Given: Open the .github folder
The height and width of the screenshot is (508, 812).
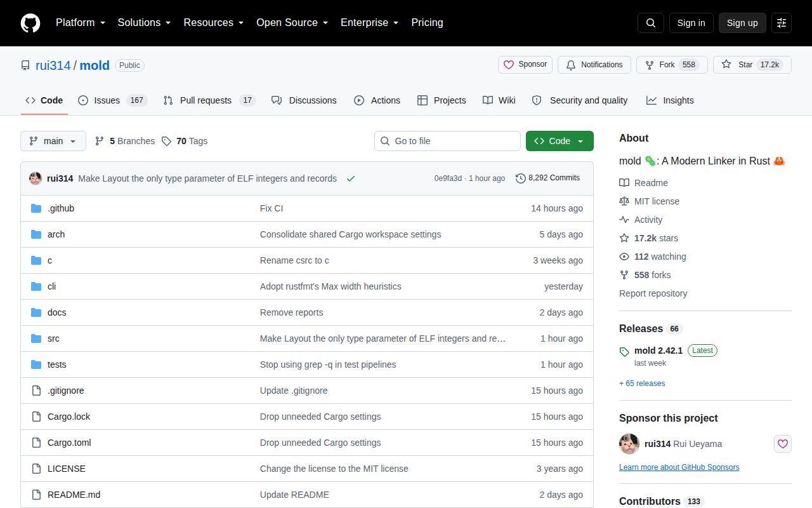Looking at the screenshot, I should pyautogui.click(x=61, y=208).
